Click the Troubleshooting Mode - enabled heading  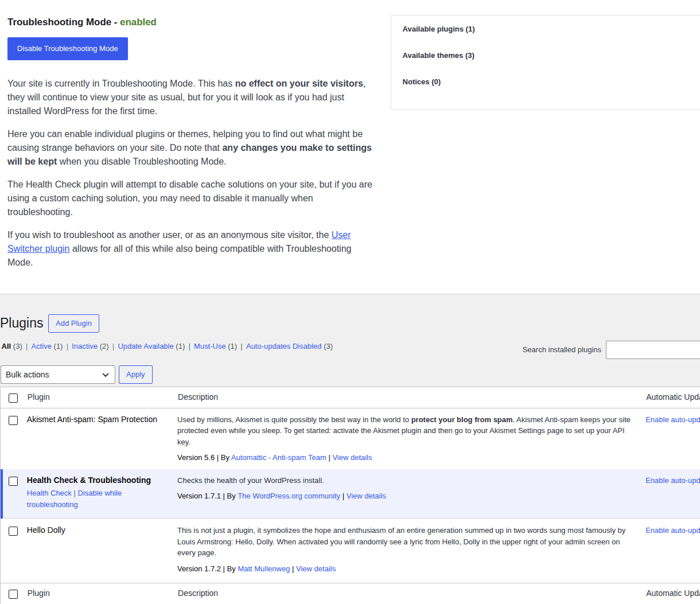coord(82,22)
